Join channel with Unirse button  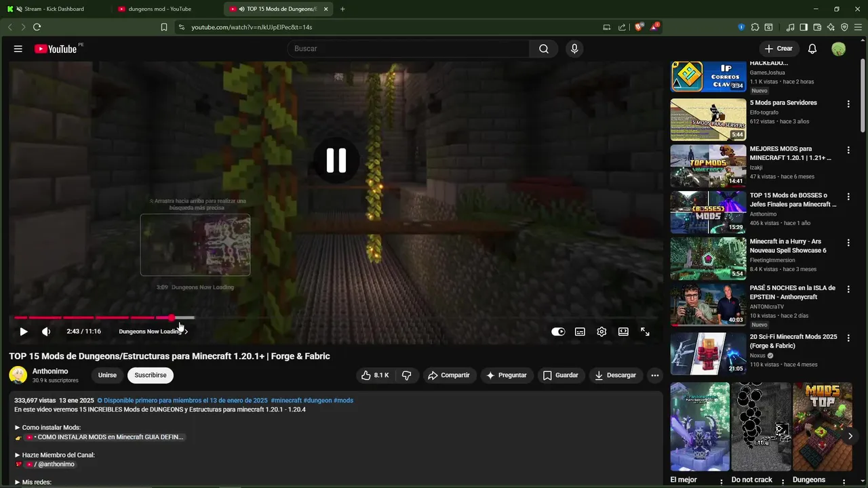coord(107,375)
